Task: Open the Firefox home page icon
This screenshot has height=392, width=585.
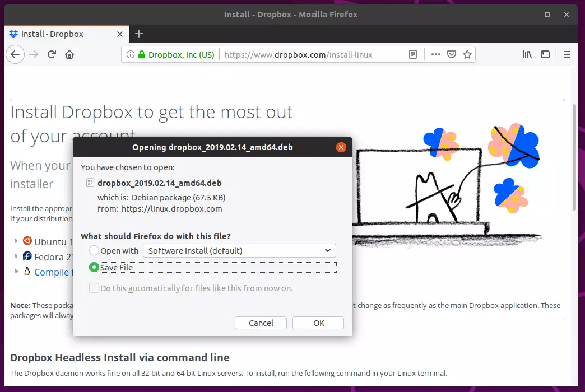Action: coord(69,54)
